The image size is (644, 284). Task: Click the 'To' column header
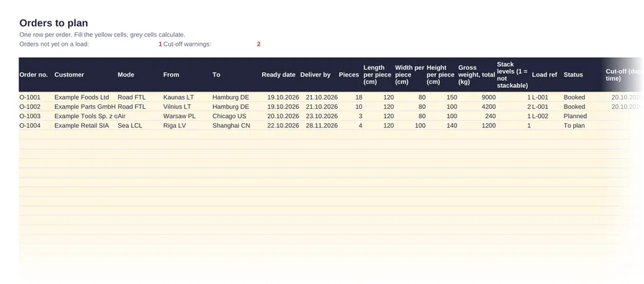pyautogui.click(x=216, y=74)
